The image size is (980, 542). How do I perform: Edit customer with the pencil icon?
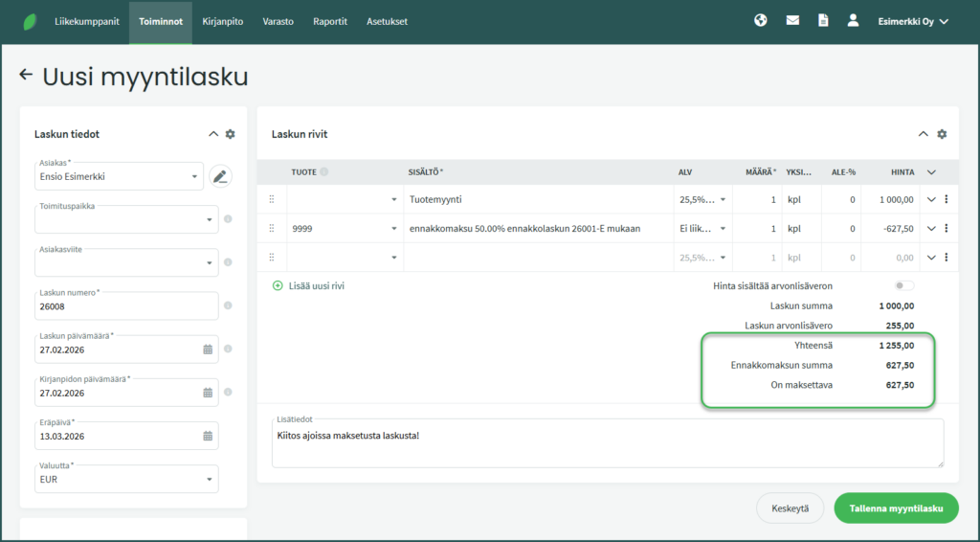[220, 177]
